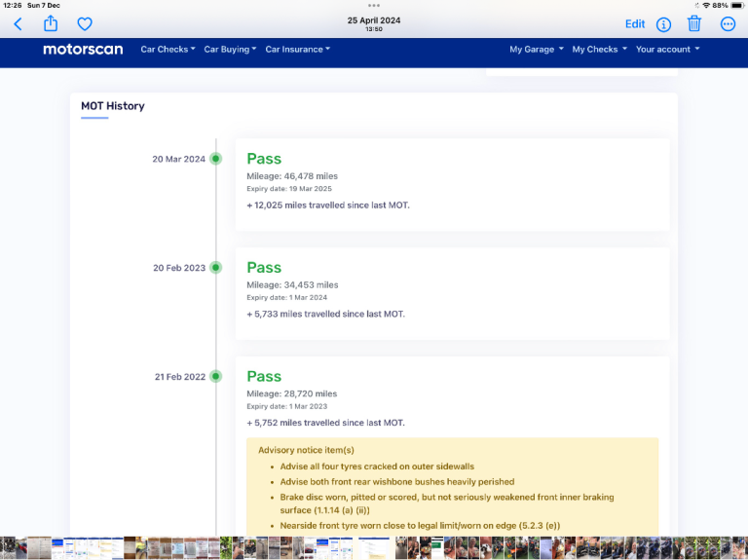748x560 pixels.
Task: Tap the back chevron in Photos toolbar
Action: point(18,24)
